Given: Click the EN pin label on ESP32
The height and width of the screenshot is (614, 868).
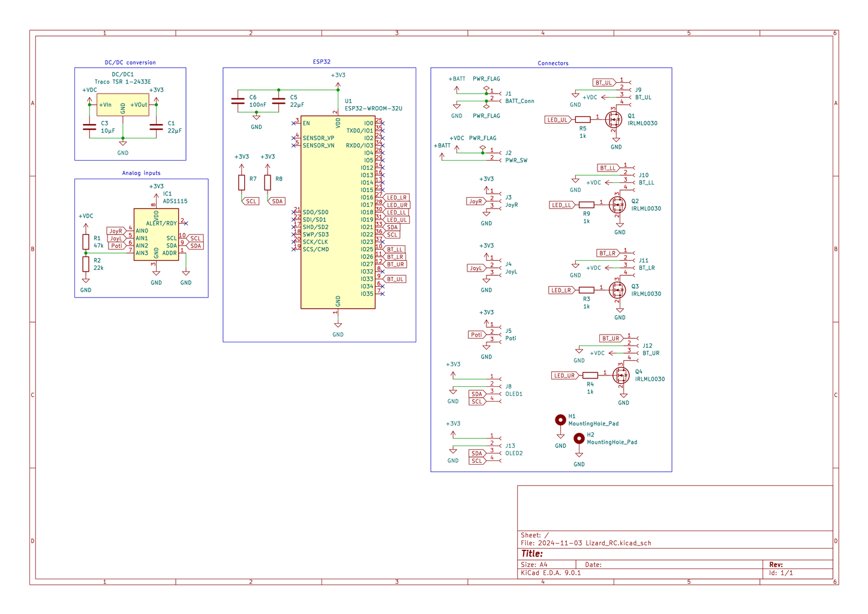Looking at the screenshot, I should click(x=307, y=124).
